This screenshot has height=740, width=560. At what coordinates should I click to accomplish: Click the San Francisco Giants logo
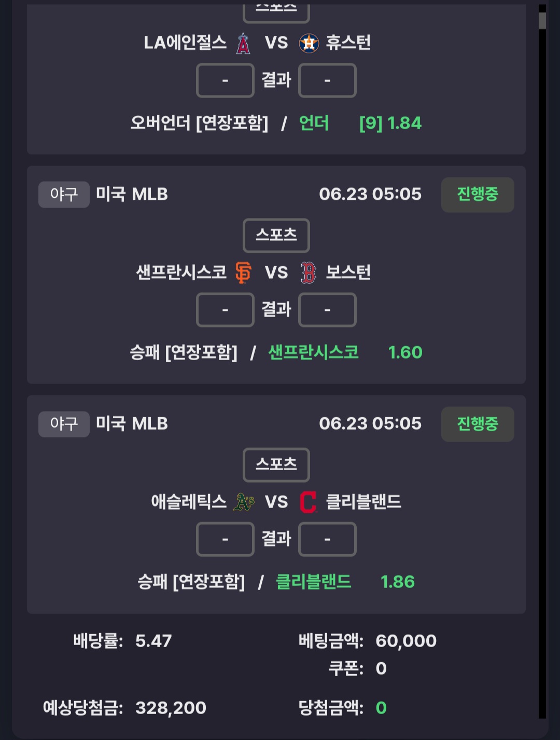[x=243, y=272]
